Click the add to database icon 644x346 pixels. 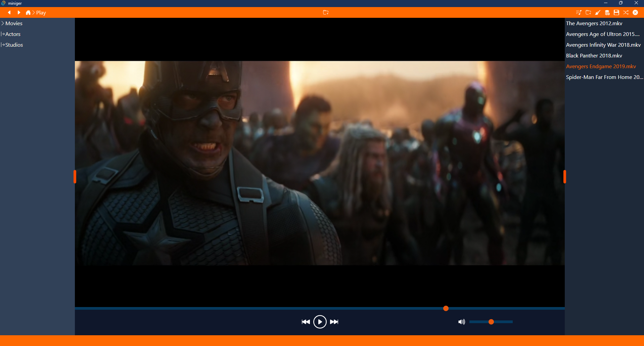[607, 12]
